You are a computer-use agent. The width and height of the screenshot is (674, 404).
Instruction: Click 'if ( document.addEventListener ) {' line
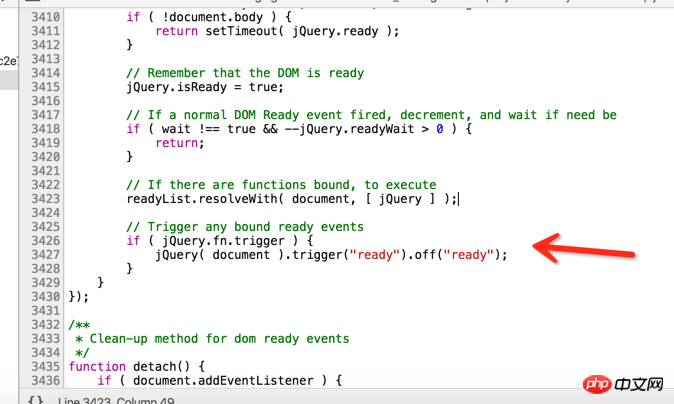pyautogui.click(x=220, y=380)
